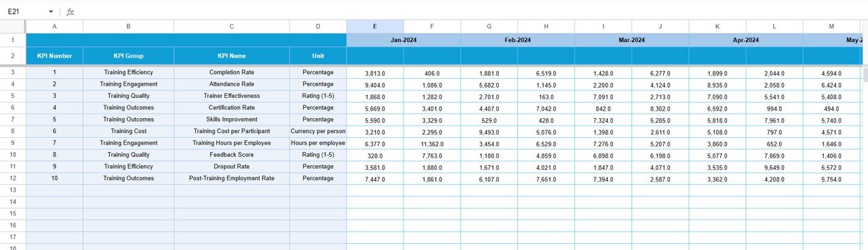This screenshot has width=868, height=250.
Task: Select column H header
Action: (546, 26)
